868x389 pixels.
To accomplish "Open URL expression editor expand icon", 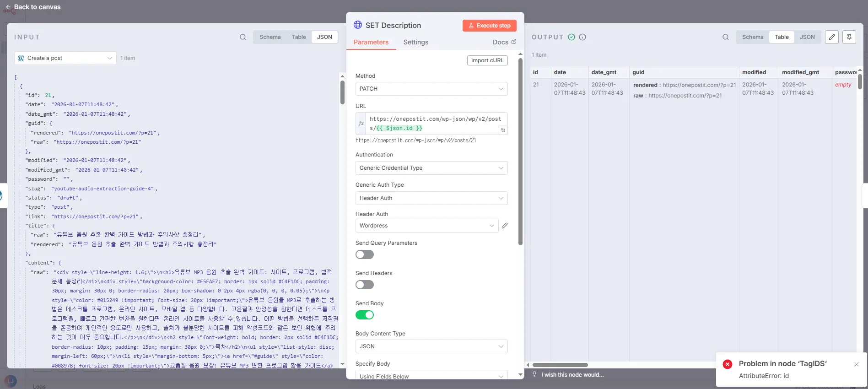I will point(503,130).
